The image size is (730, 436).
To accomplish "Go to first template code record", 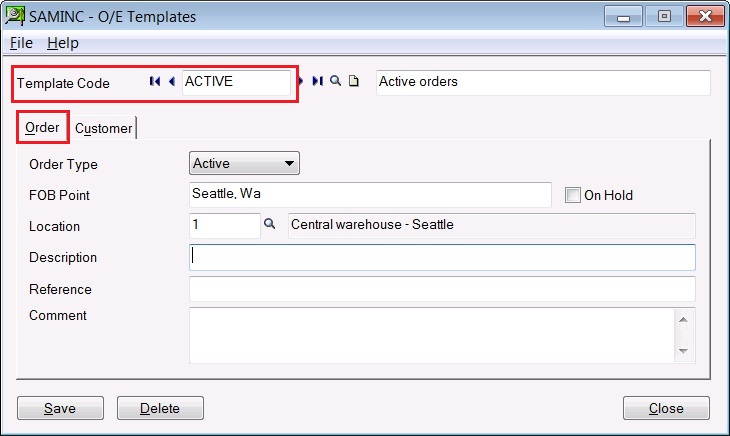I will pos(155,81).
